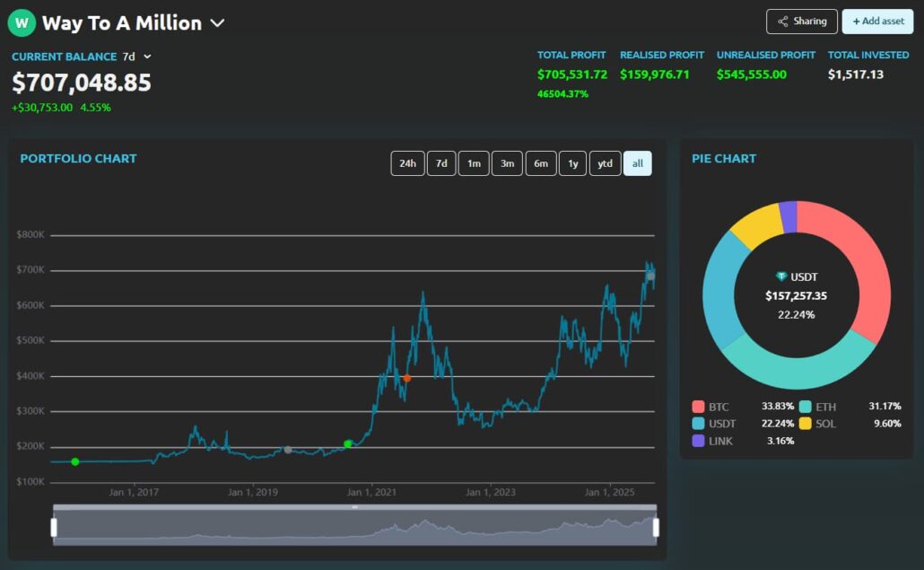
Task: Click the left handle of range slider
Action: click(x=54, y=528)
